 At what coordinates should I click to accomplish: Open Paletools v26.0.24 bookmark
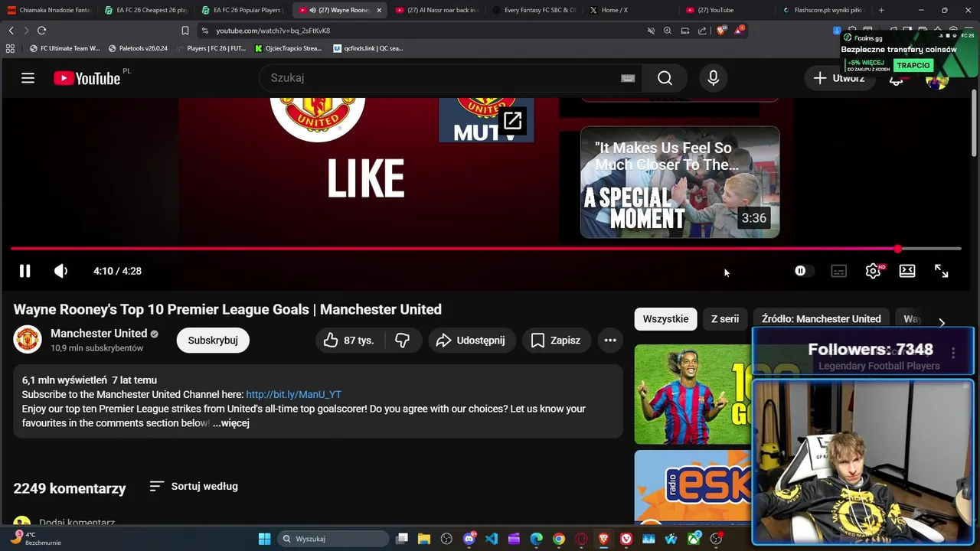click(138, 48)
